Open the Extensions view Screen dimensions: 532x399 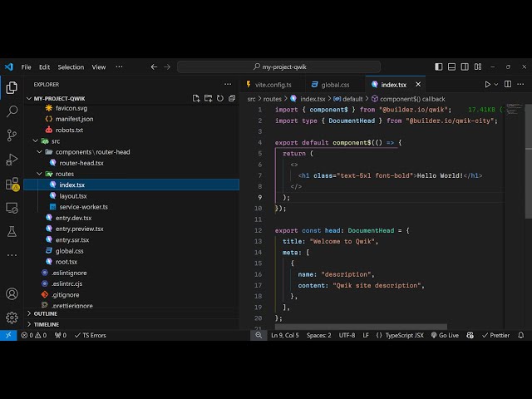point(12,184)
